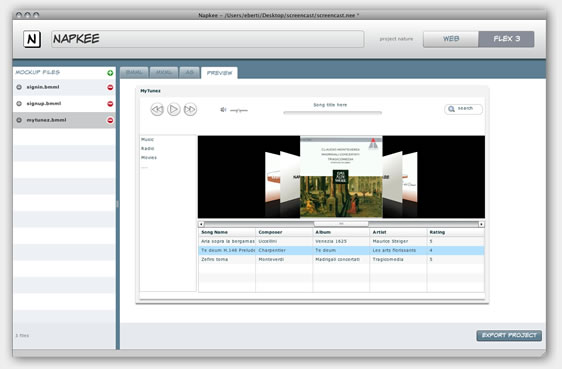Click the Venezia 1625 album cell
The width and height of the screenshot is (562, 369).
[x=341, y=241]
